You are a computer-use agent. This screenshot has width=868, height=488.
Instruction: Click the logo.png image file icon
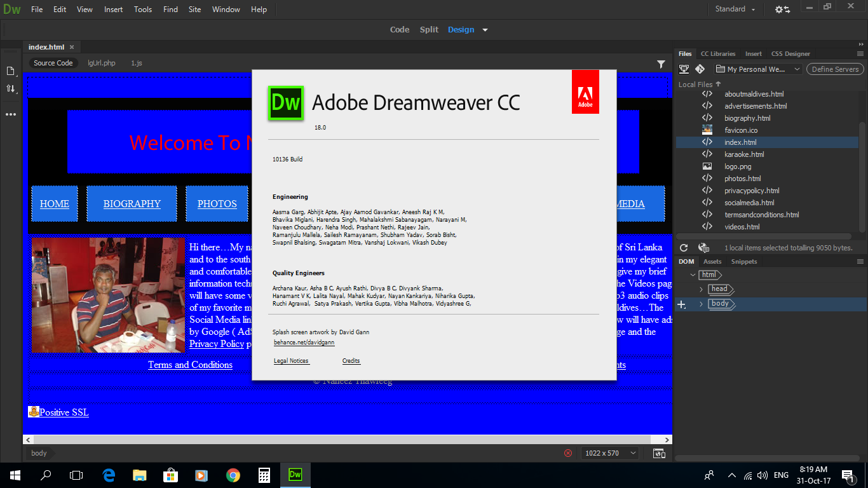(x=707, y=166)
